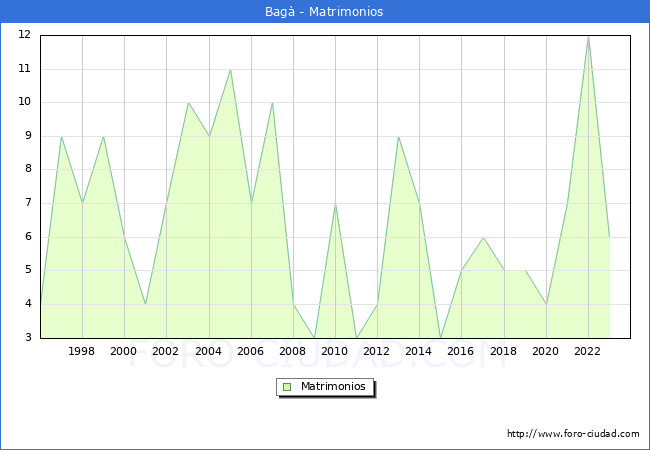Image resolution: width=650 pixels, height=450 pixels.
Task: Click the 2020 x-axis label
Action: click(x=546, y=351)
